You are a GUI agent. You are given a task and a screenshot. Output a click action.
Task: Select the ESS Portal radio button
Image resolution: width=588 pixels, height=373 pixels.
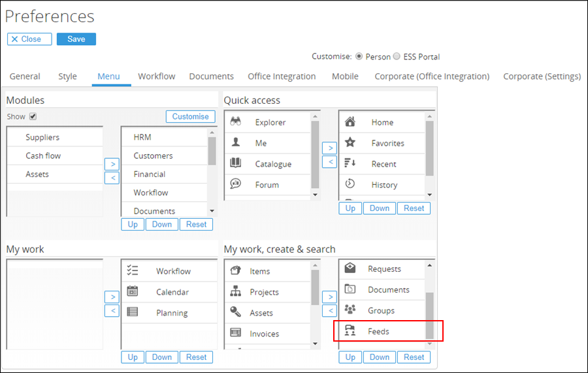[x=397, y=56]
